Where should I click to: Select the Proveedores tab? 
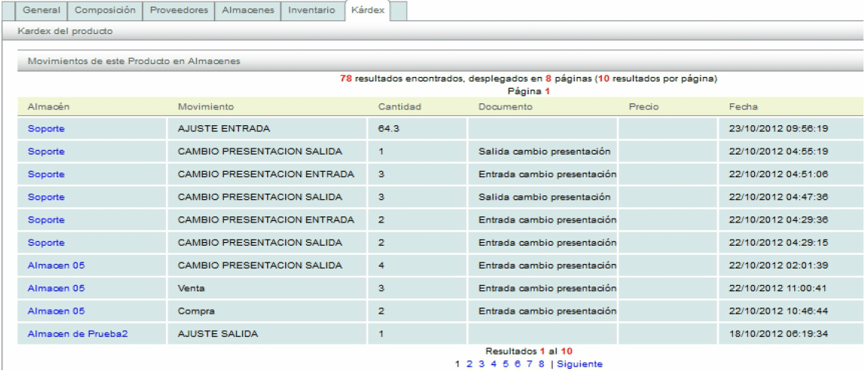(x=179, y=11)
